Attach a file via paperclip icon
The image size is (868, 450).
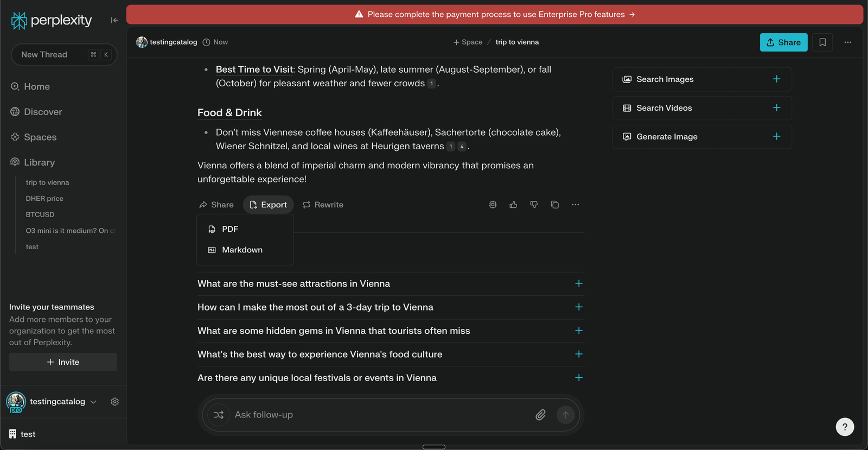click(540, 415)
